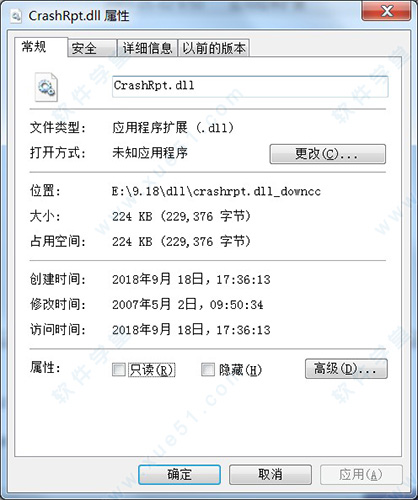Toggle the 隐藏(H) checkbox

pyautogui.click(x=208, y=369)
